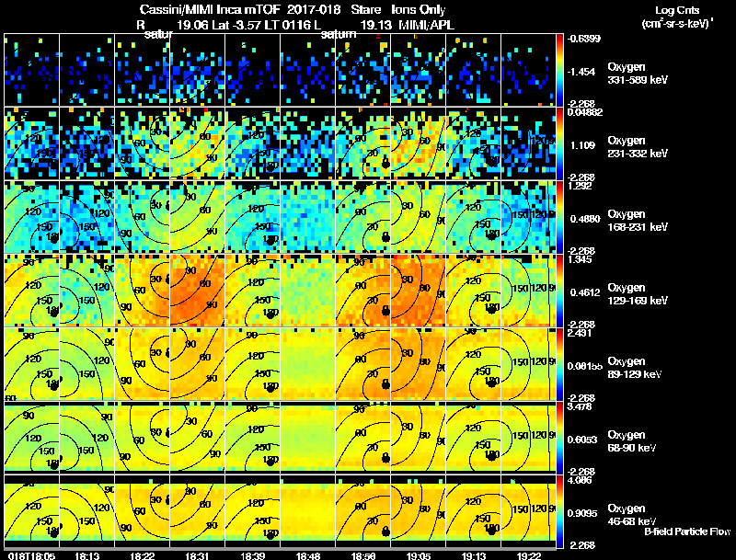
Task: Click the Oxygen 89-129 keV label
Action: [x=634, y=368]
